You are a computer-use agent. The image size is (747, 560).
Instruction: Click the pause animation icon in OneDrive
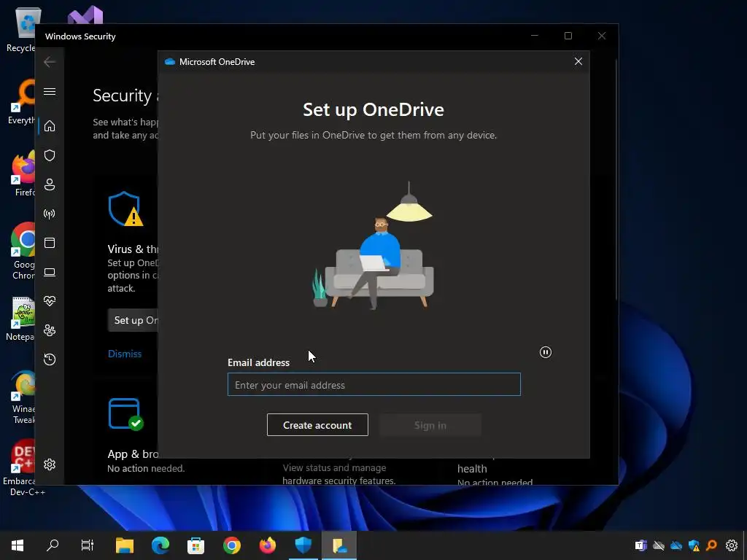pos(546,352)
